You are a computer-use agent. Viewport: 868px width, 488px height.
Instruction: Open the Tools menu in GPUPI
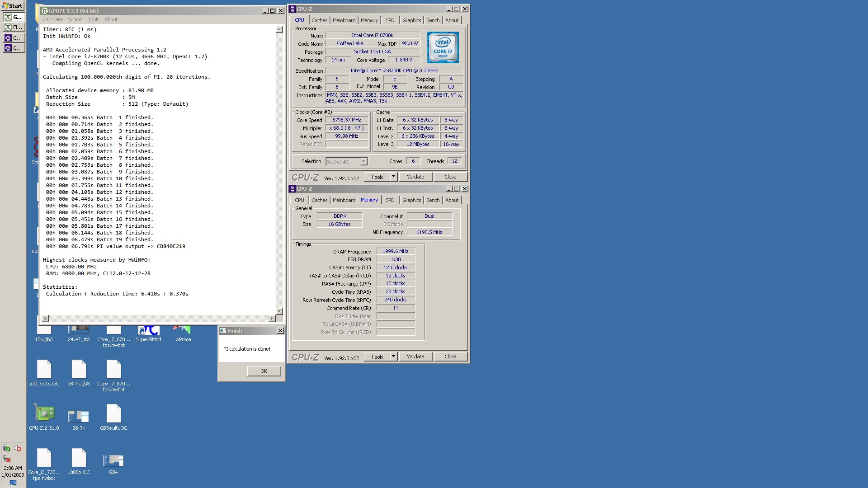94,19
